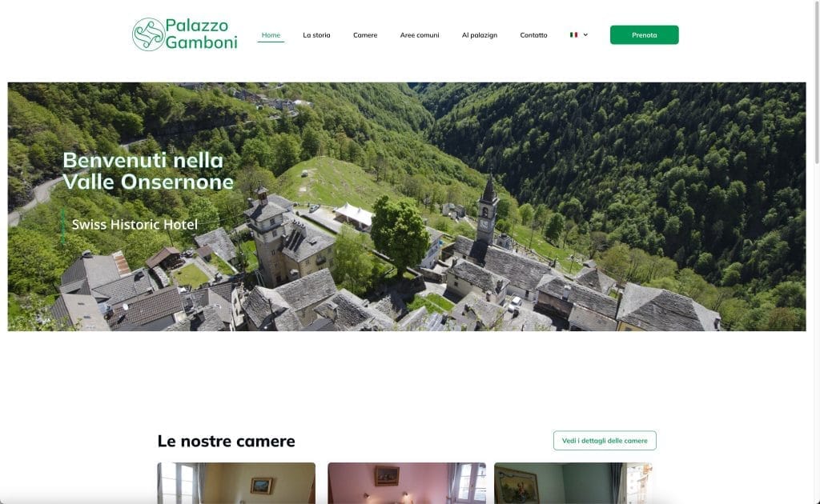
Task: Click the green Prenota button
Action: (645, 35)
